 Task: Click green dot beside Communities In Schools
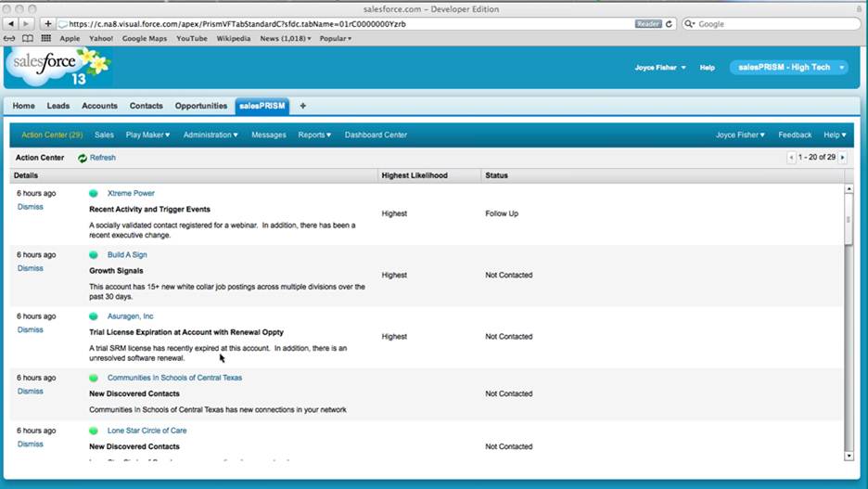tap(94, 378)
